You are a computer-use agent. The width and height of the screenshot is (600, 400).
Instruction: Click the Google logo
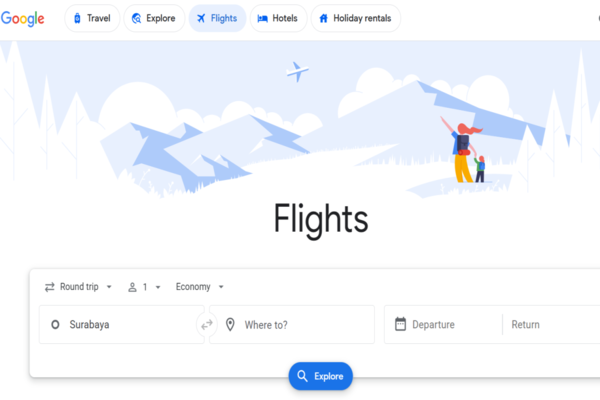[23, 19]
